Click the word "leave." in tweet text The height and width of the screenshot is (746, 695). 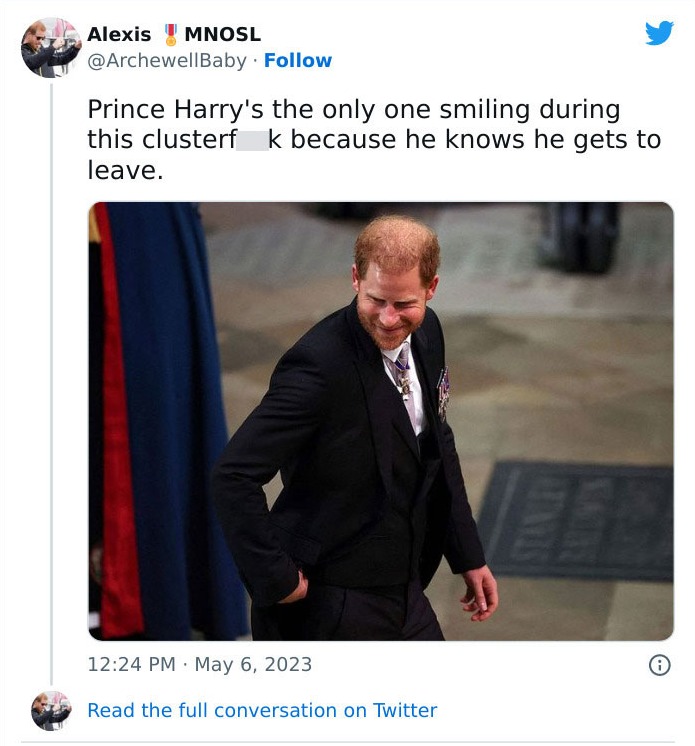point(125,170)
